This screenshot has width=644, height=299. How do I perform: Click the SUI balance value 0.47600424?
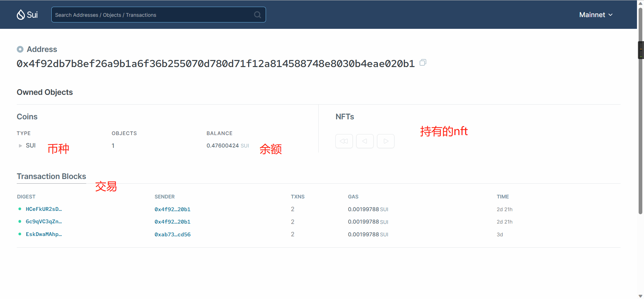tap(222, 146)
